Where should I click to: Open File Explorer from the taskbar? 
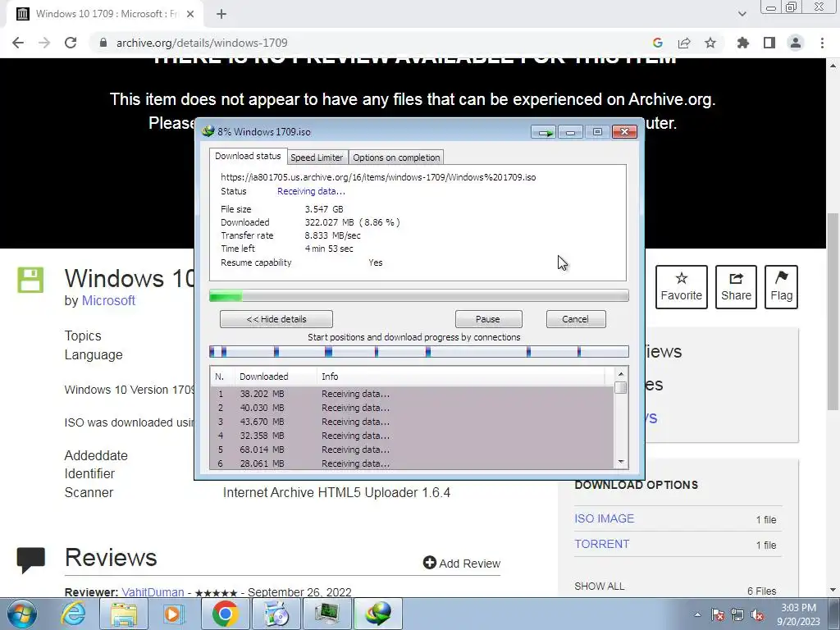pyautogui.click(x=124, y=614)
